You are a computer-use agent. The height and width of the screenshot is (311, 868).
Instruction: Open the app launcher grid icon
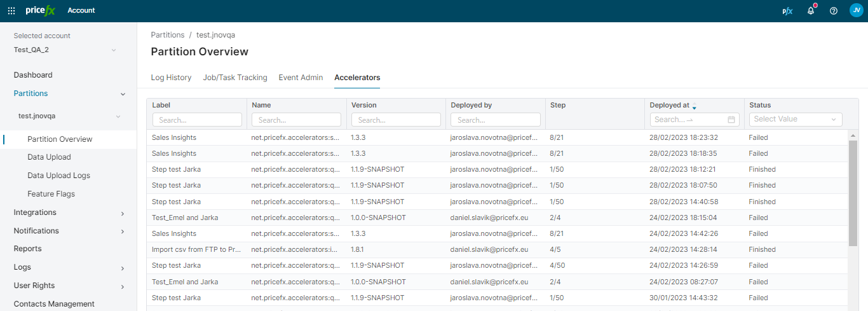click(x=11, y=11)
